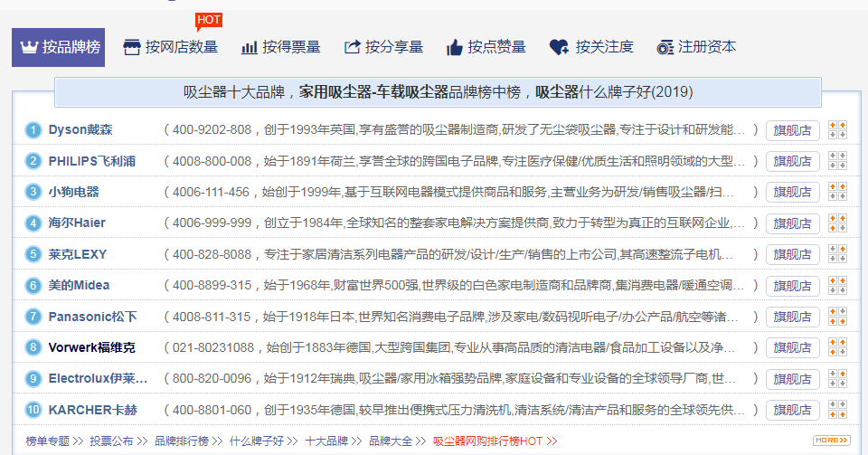Click the trend arrows grid in Vorwerk row

click(x=837, y=347)
